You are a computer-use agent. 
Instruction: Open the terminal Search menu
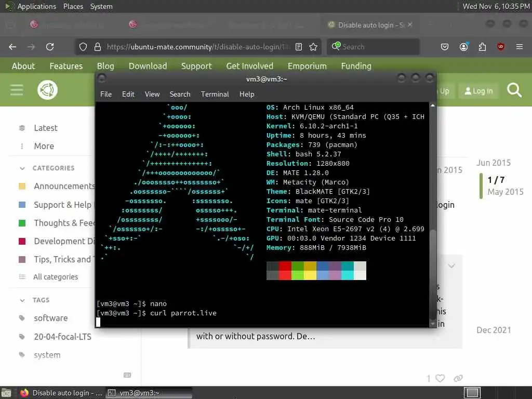[x=180, y=95]
